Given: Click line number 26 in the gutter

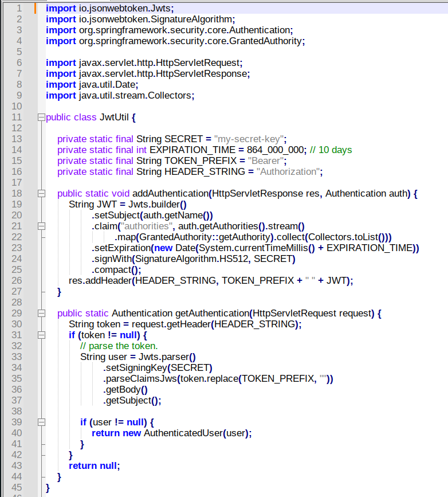Looking at the screenshot, I should [17, 280].
